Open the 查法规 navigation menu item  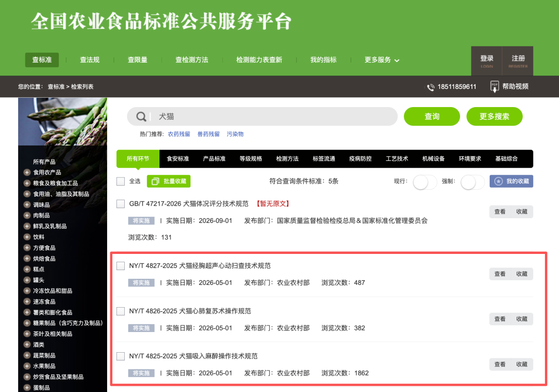[90, 60]
